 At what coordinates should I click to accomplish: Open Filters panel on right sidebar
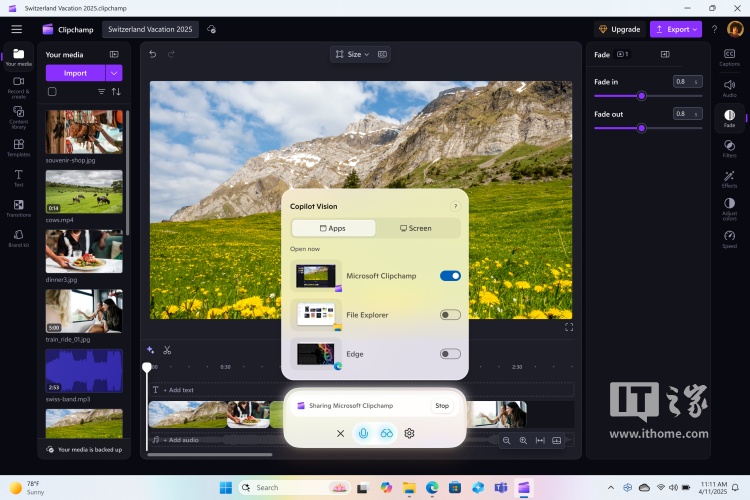pyautogui.click(x=729, y=148)
